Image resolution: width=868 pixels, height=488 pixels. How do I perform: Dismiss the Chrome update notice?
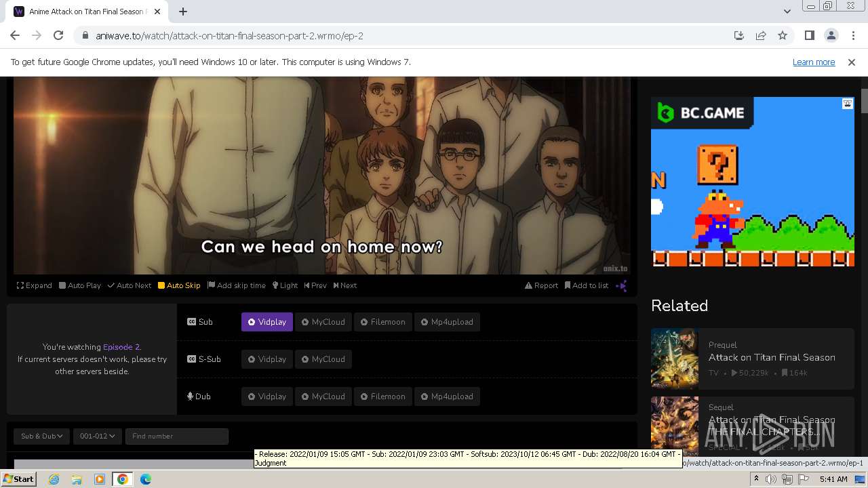tap(852, 62)
